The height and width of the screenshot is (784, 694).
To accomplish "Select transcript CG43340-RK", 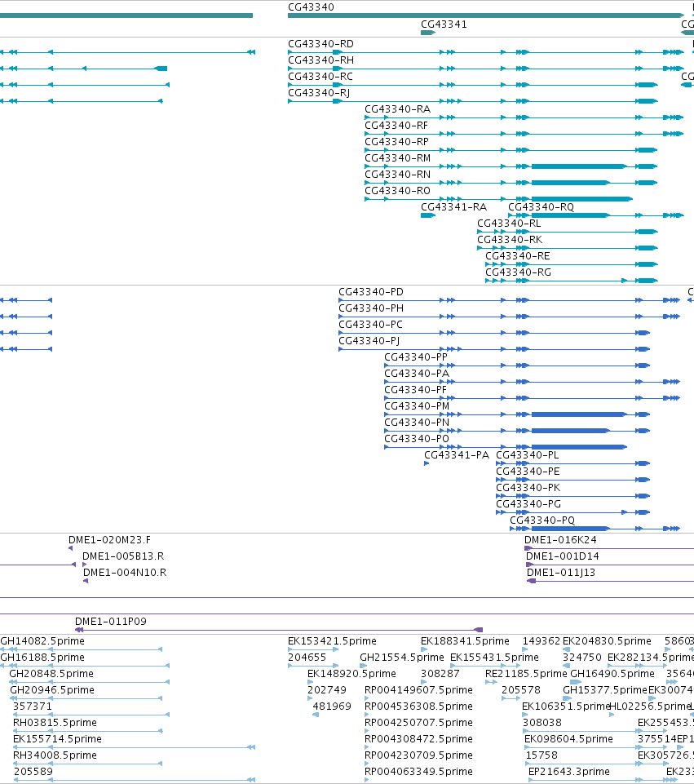I will coord(510,240).
